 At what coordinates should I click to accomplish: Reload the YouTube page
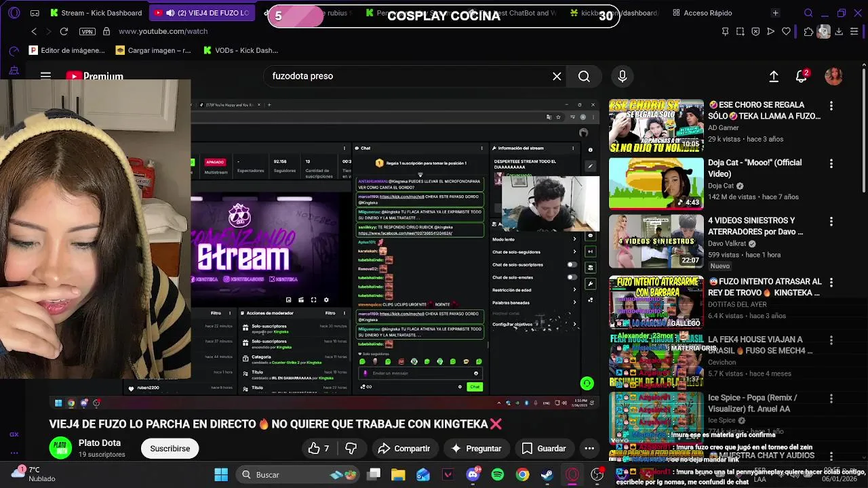(x=64, y=31)
